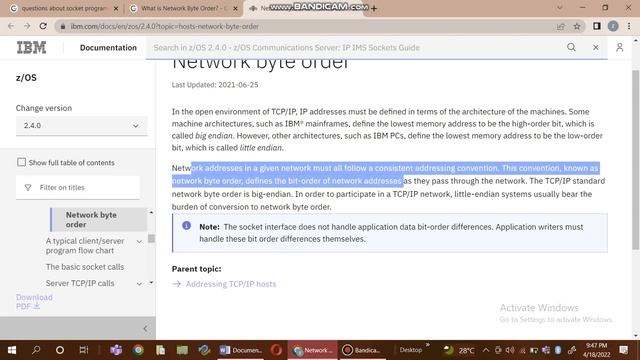The height and width of the screenshot is (360, 640).
Task: Click the share page icon in address bar
Action: point(560,26)
